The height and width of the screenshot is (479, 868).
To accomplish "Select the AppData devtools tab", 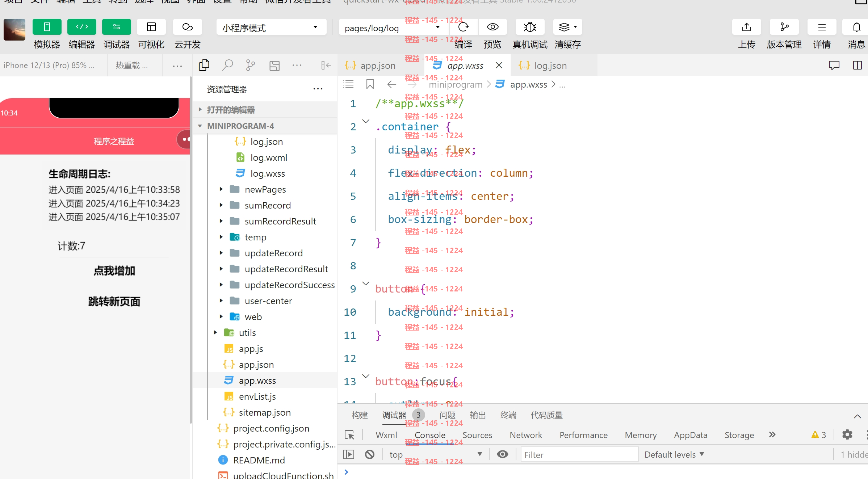I will (x=691, y=435).
